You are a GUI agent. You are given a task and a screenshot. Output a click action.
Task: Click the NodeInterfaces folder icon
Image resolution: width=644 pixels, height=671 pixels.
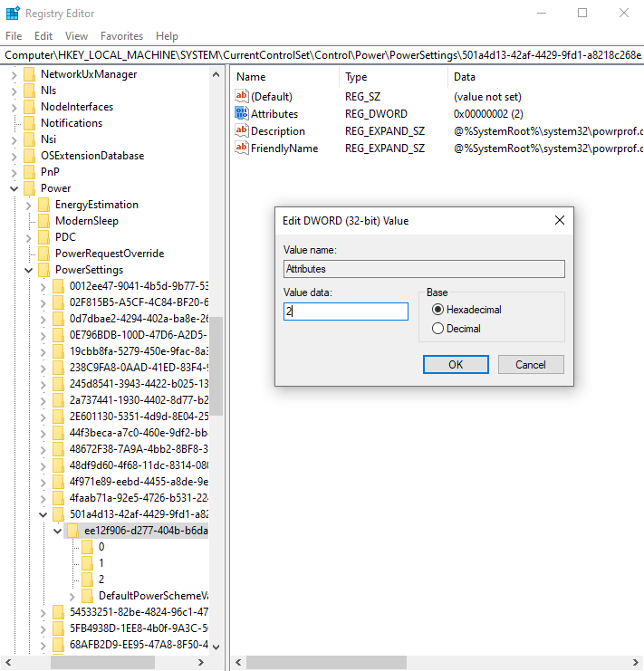[30, 107]
